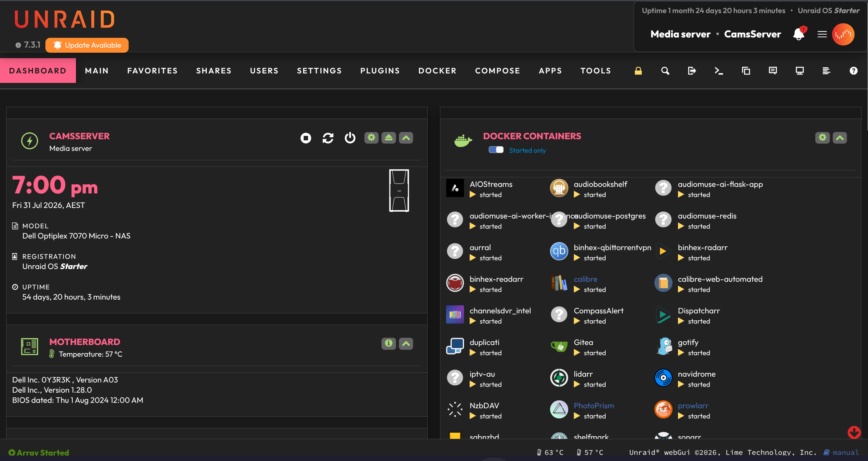The image size is (868, 461).
Task: Open the manual link in the footer
Action: pos(841,452)
